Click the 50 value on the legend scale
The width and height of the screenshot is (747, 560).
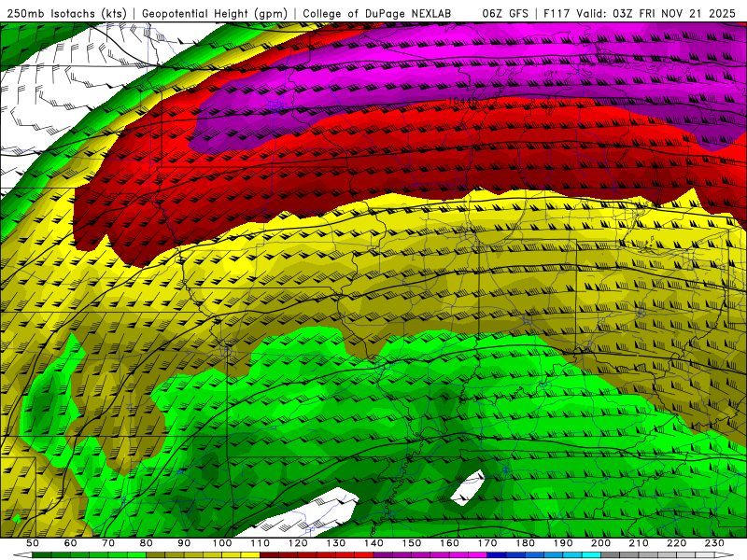[33, 543]
